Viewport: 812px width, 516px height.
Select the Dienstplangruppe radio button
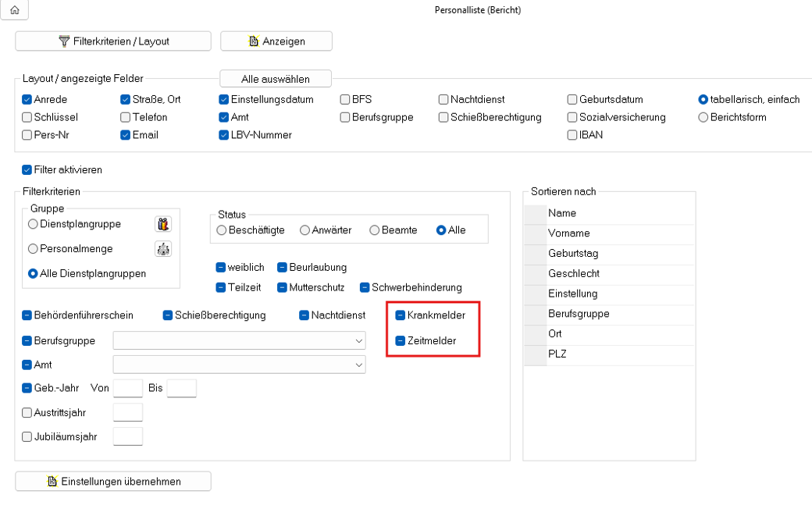point(33,224)
